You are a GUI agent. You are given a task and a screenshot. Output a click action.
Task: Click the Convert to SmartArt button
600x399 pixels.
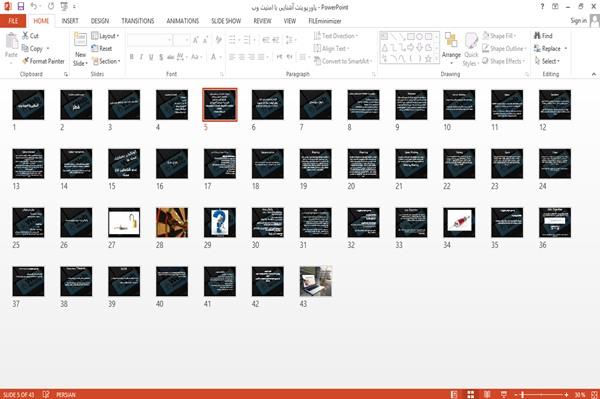pos(343,61)
